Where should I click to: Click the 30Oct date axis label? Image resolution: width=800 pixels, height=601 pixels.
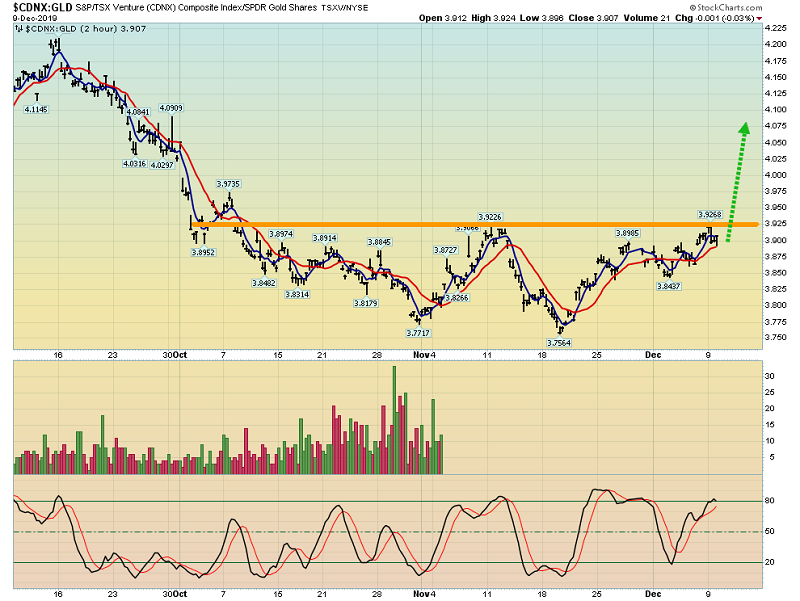[176, 354]
